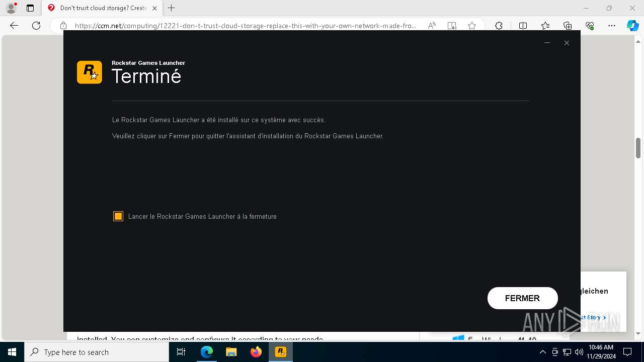
Task: Go back in Edge browser
Action: pos(14,26)
